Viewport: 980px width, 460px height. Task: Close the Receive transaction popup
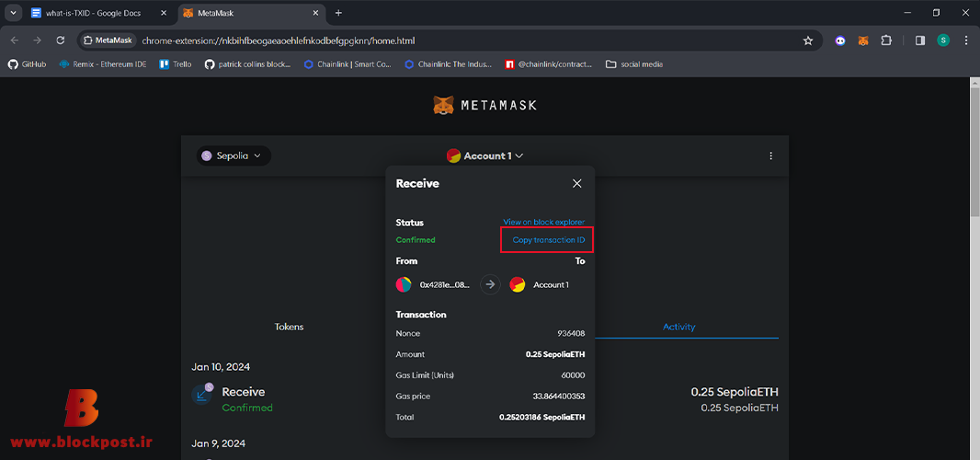pos(576,183)
